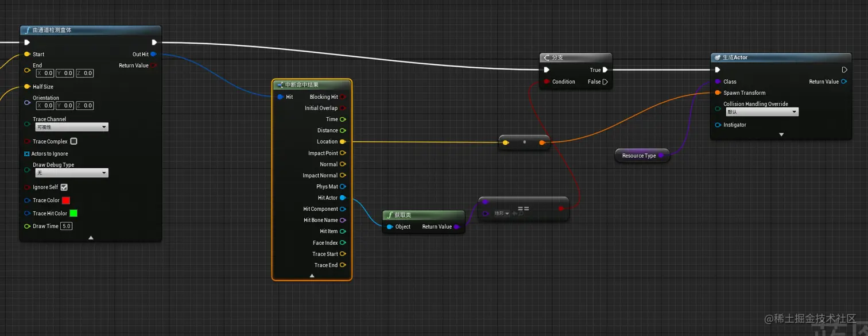Click the Instigator input pin
Screen dimensions: 868x336
(x=718, y=125)
